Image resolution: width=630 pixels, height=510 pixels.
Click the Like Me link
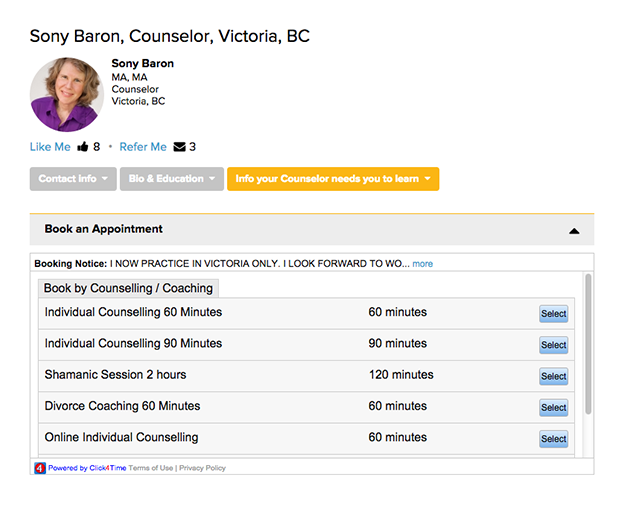click(x=50, y=147)
